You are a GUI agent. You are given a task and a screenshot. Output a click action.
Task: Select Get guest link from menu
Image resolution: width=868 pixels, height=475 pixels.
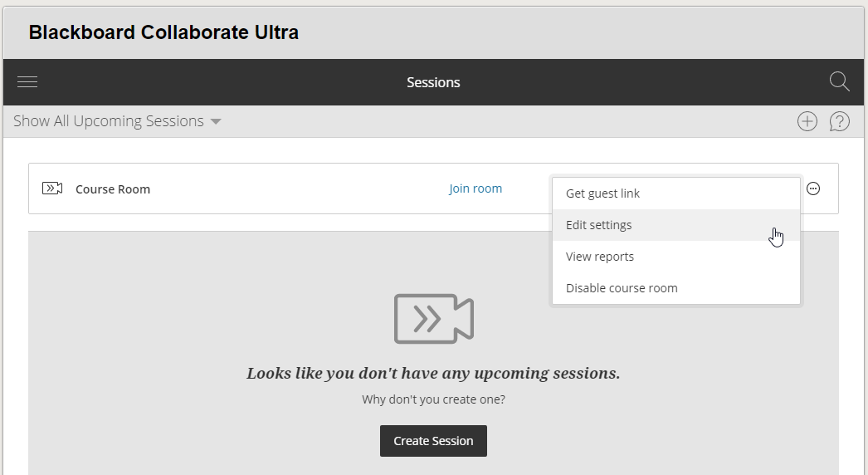point(602,193)
